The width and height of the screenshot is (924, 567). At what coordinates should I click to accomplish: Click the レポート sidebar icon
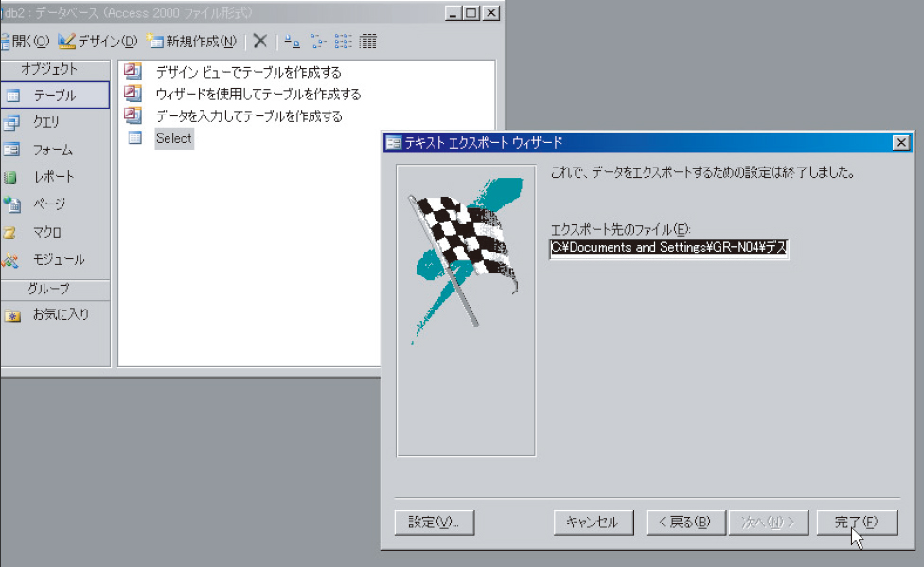(x=10, y=177)
